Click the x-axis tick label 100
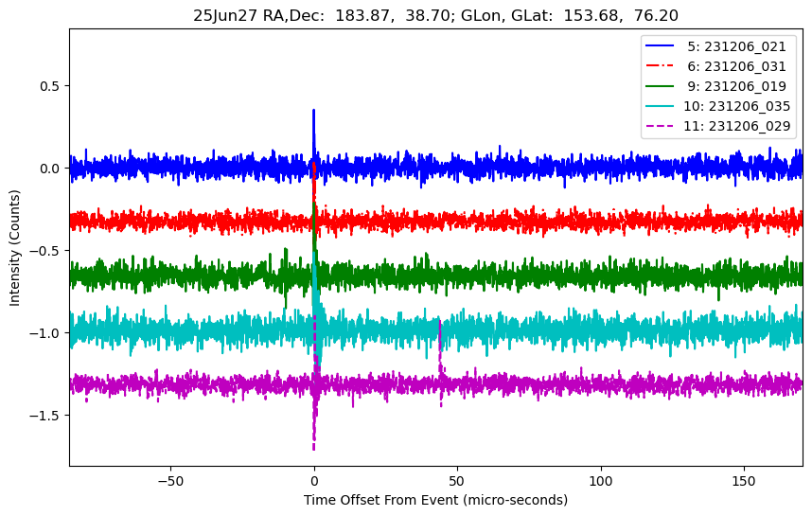The height and width of the screenshot is (516, 812). [601, 481]
